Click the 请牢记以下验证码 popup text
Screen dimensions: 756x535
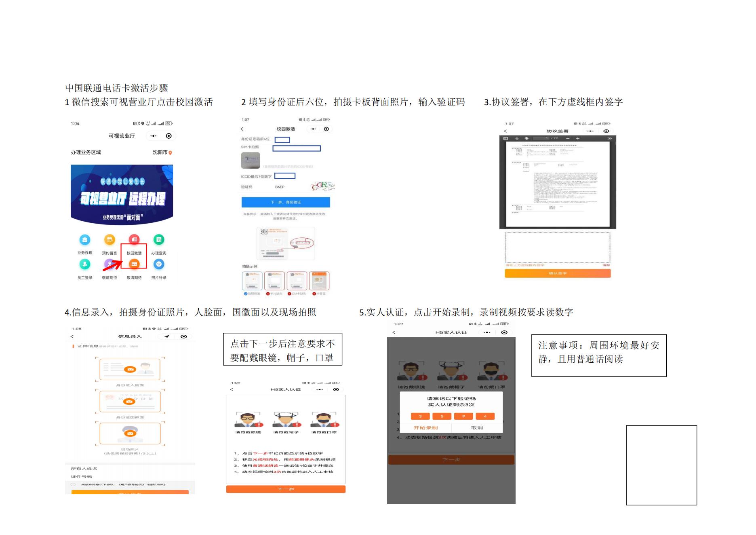click(x=451, y=399)
